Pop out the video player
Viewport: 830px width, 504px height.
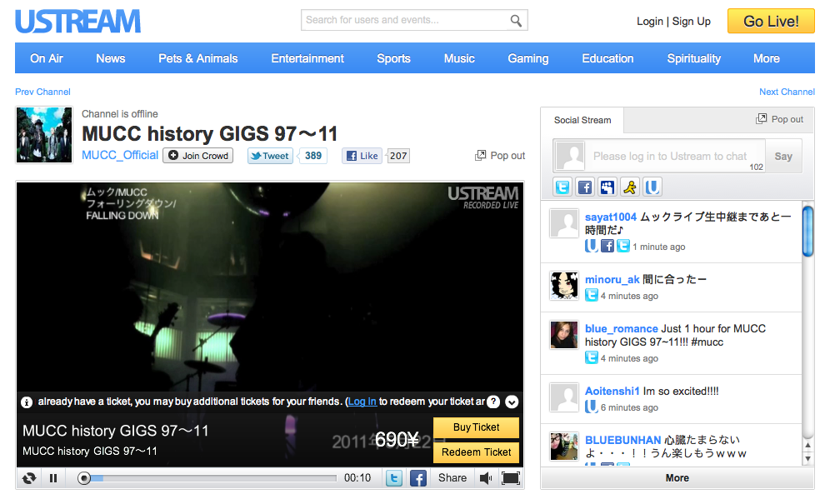[500, 156]
